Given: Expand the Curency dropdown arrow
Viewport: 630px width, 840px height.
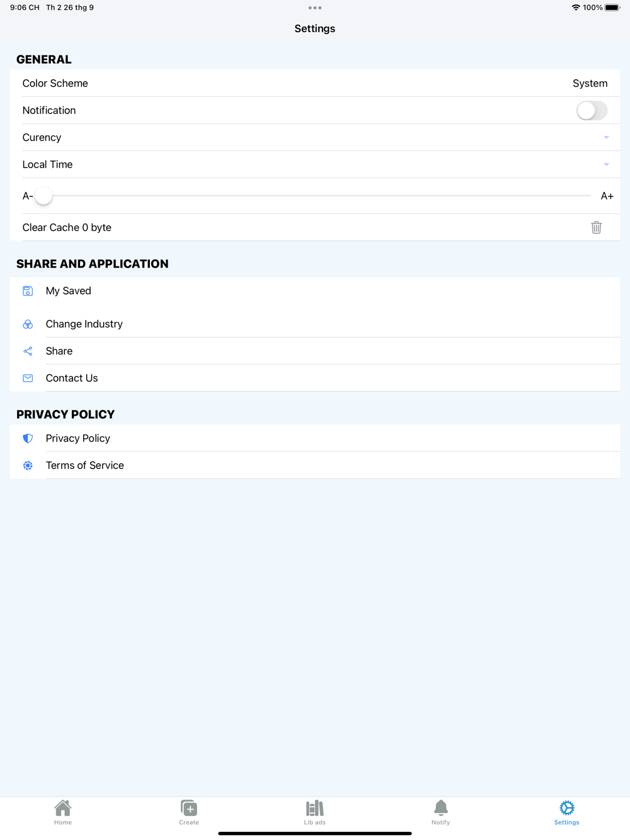Looking at the screenshot, I should (606, 137).
